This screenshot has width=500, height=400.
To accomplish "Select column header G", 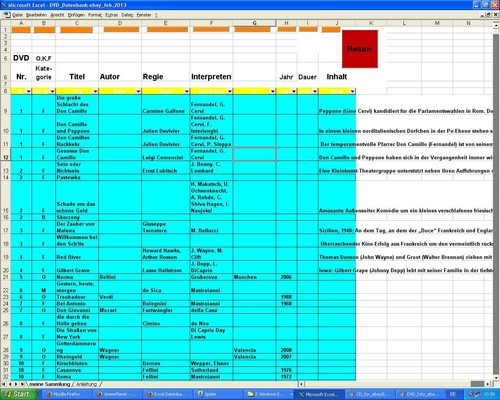I will click(254, 23).
